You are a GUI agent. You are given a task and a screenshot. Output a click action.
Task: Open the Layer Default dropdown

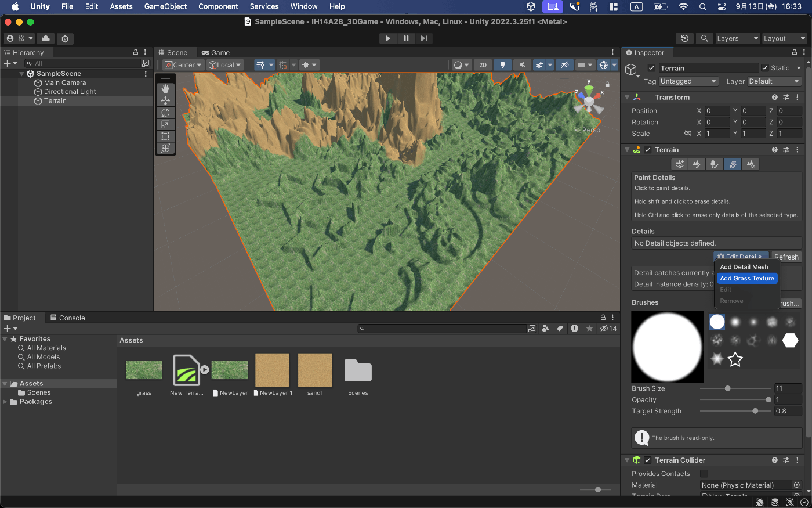[x=774, y=81]
